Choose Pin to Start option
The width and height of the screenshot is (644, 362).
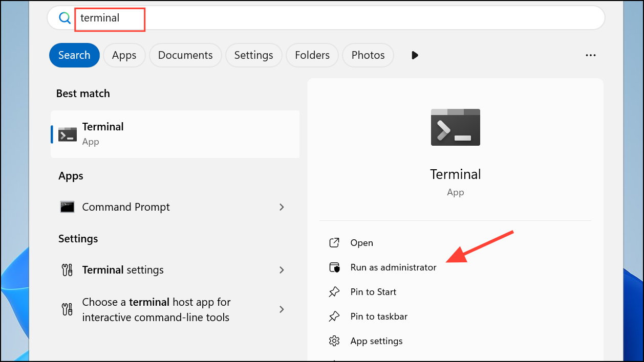pos(373,292)
